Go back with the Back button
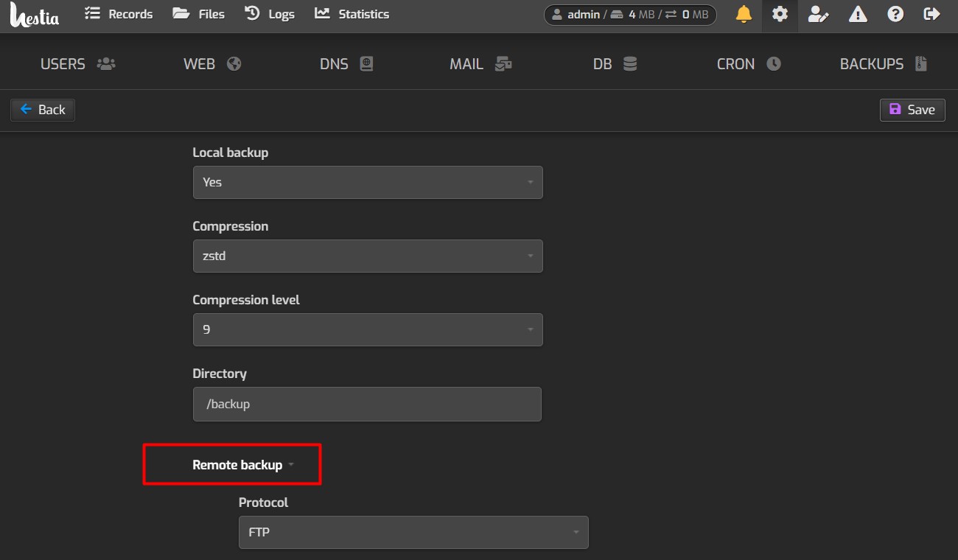The height and width of the screenshot is (560, 958). click(x=43, y=110)
